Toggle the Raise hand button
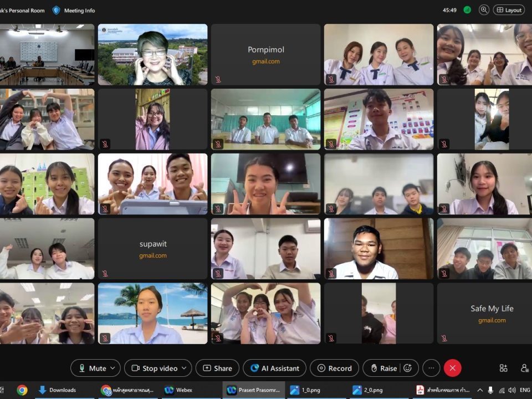Viewport: 532px width, 399px height. tap(383, 368)
